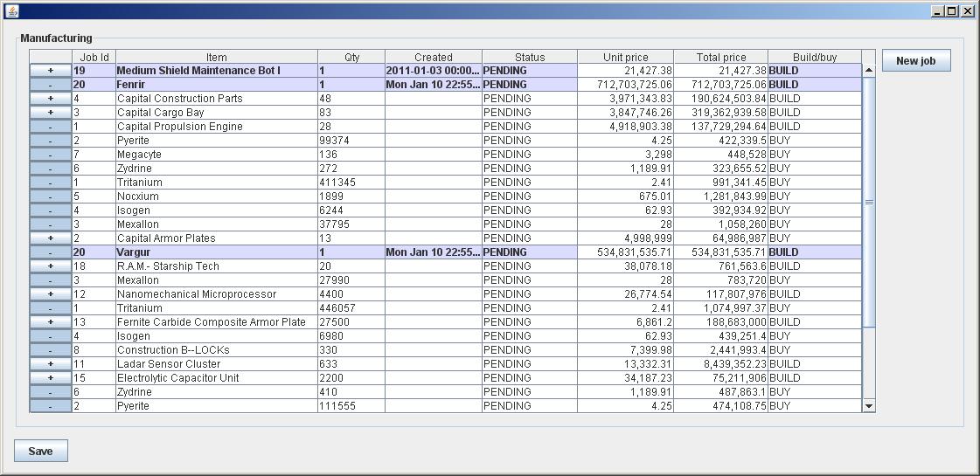The height and width of the screenshot is (476, 980).
Task: Sort by the Item column header
Action: 217,57
